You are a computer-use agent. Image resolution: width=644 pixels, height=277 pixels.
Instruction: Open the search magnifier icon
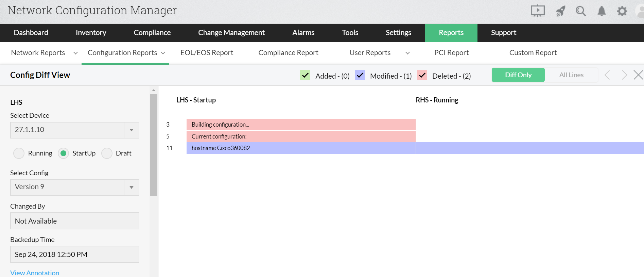pos(580,11)
